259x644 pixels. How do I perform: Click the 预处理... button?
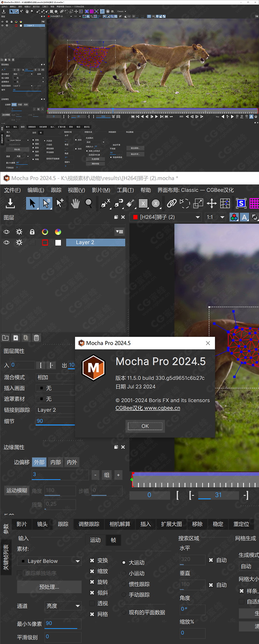49,587
